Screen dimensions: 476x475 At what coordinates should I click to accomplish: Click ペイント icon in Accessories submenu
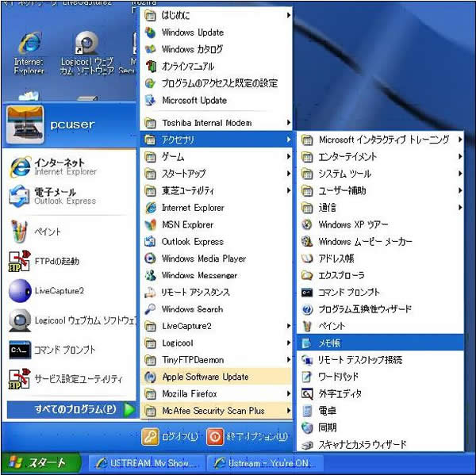307,326
